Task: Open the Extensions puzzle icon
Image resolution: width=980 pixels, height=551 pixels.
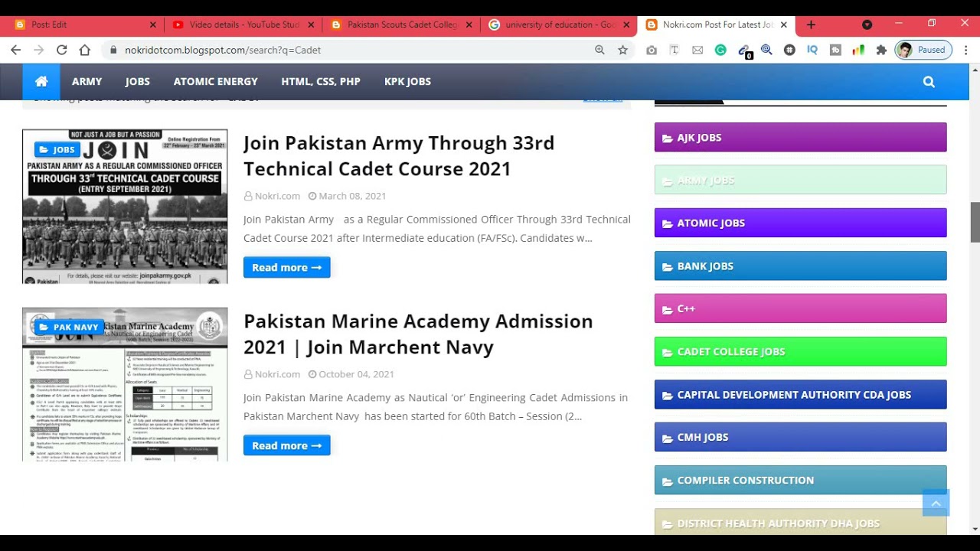Action: (881, 50)
